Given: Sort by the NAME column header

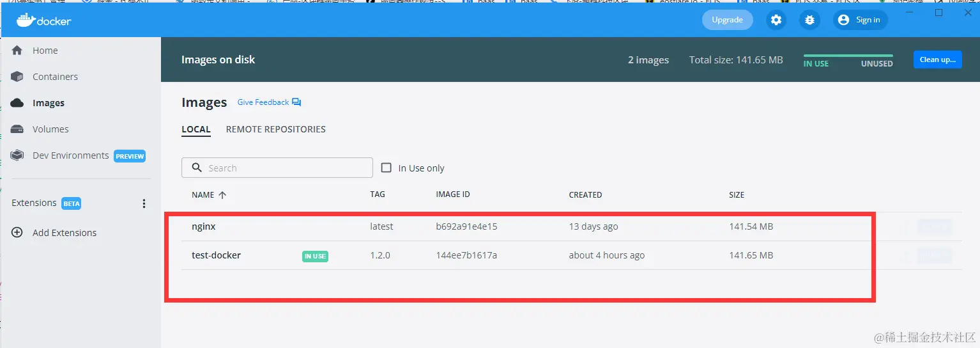Looking at the screenshot, I should 209,195.
